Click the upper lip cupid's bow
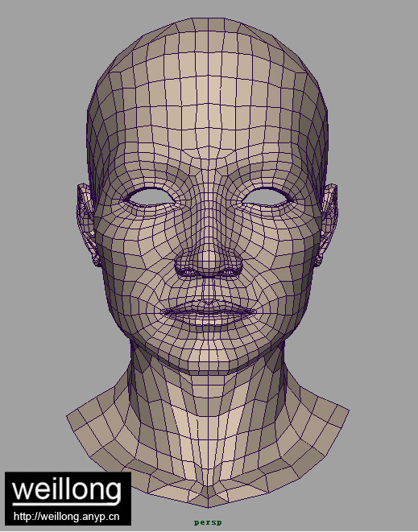The image size is (418, 532). [209, 302]
